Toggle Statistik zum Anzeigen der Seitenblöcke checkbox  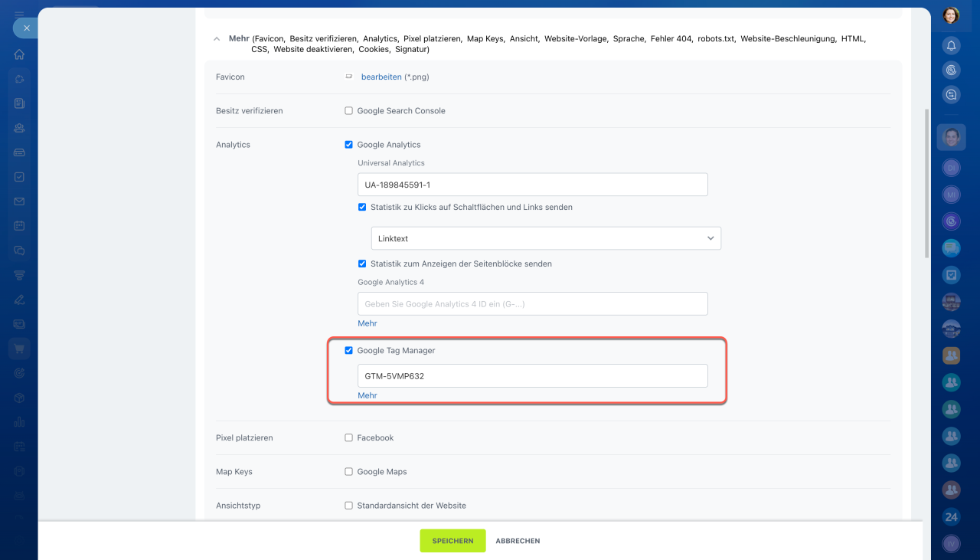pos(362,264)
